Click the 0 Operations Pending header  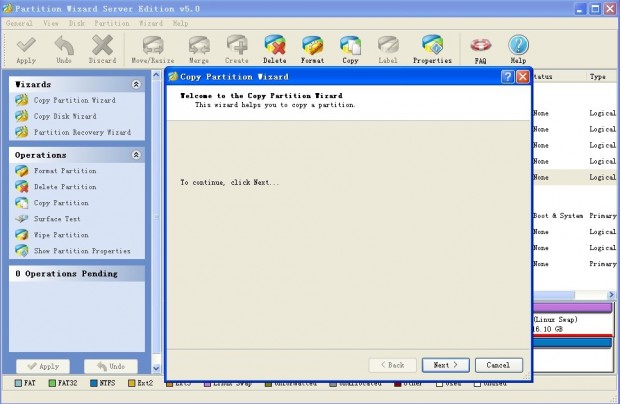pos(77,274)
